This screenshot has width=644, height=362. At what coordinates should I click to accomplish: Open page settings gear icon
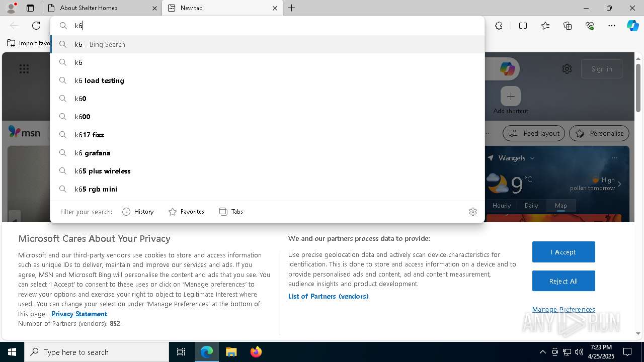567,69
